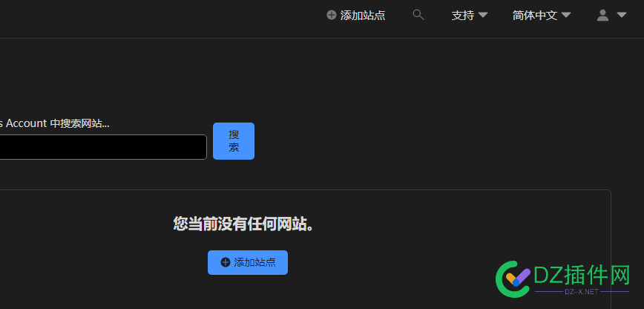Open the 支持 menu
644x309 pixels.
(463, 16)
